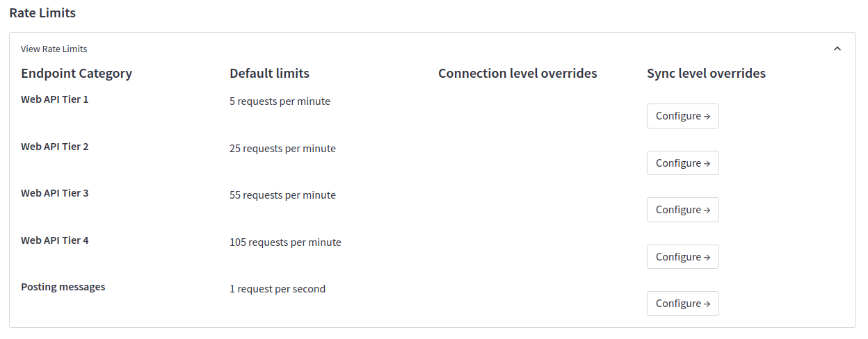
Task: Configure sync overrides for Web API Tier 2
Action: coord(682,163)
